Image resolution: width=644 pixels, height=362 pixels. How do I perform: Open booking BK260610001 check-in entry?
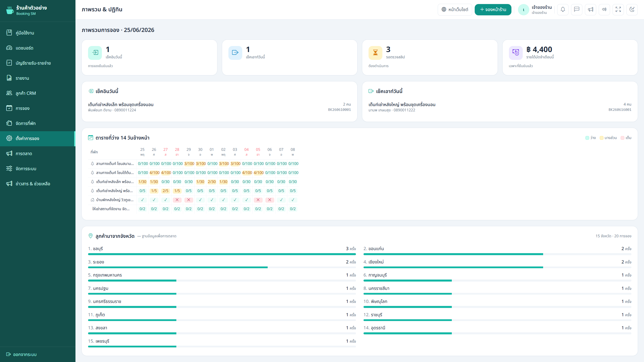[x=219, y=107]
